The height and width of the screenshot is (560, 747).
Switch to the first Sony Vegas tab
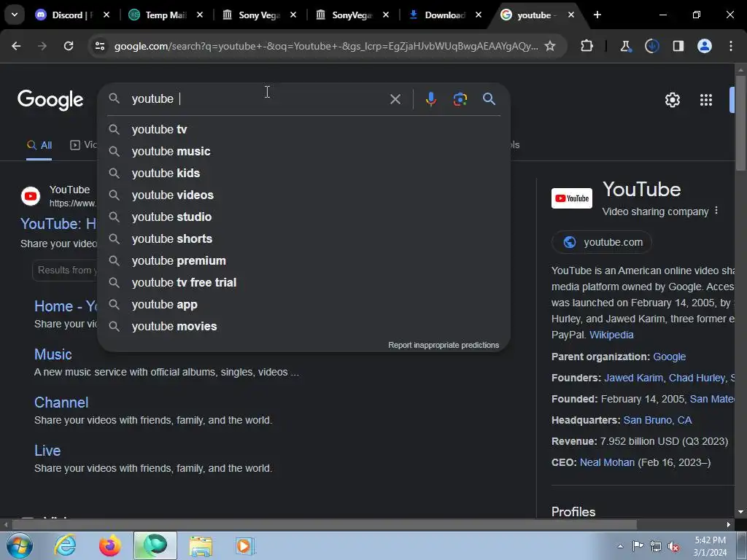(x=259, y=15)
